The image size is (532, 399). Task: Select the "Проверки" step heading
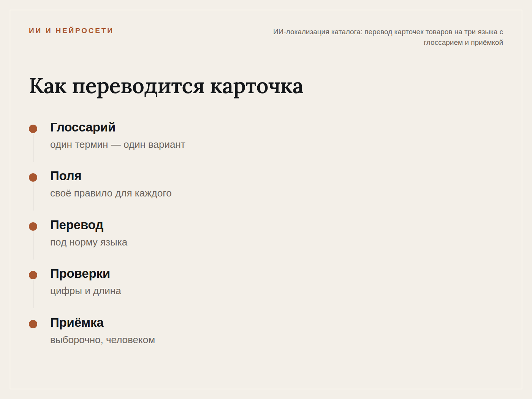(x=80, y=274)
